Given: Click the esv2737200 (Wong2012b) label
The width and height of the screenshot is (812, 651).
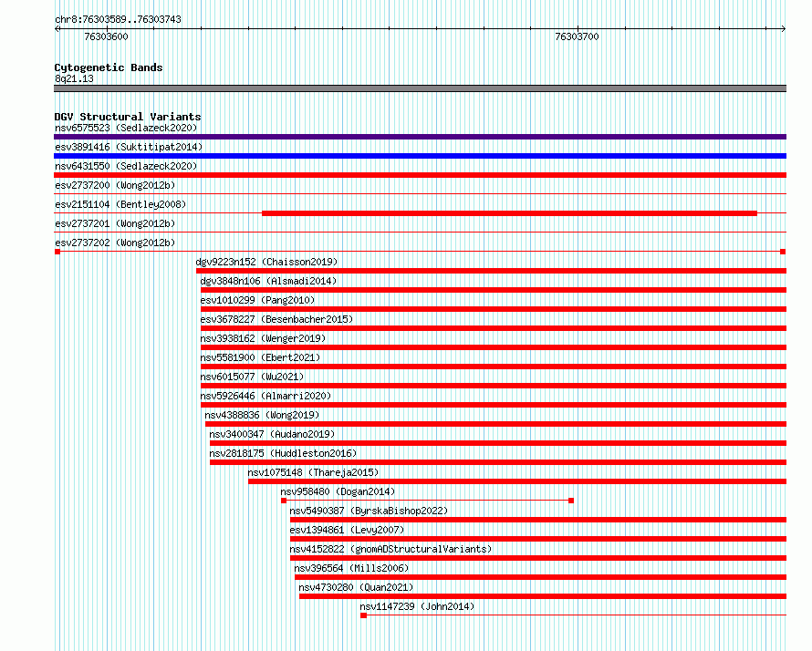Looking at the screenshot, I should pyautogui.click(x=115, y=185).
